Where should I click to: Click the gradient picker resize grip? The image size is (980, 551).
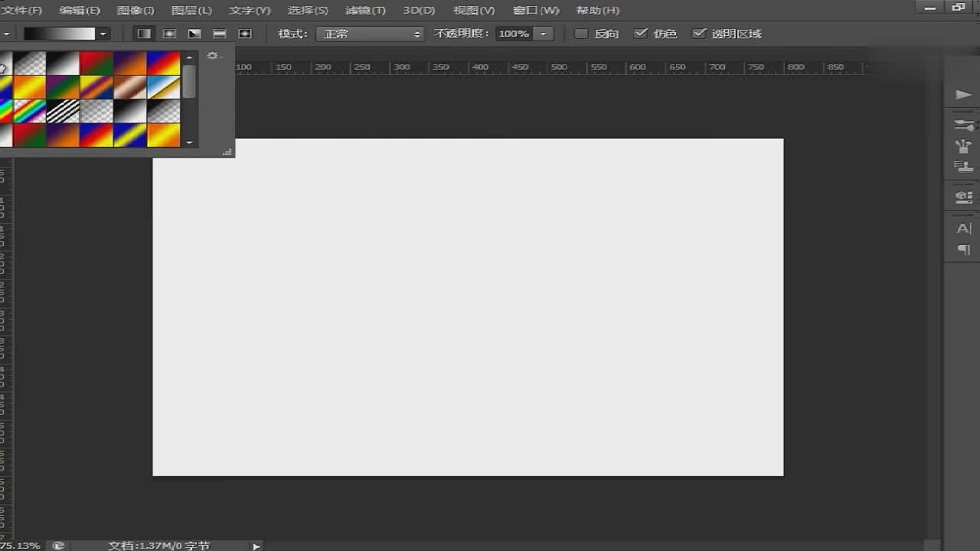point(227,152)
